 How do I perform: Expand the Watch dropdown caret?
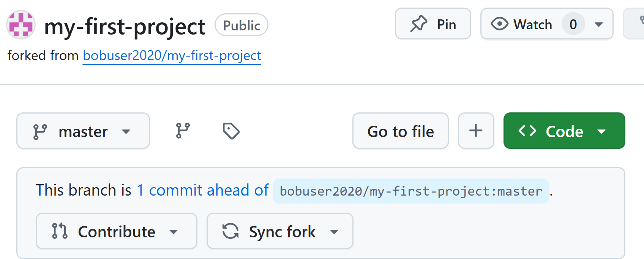[599, 25]
